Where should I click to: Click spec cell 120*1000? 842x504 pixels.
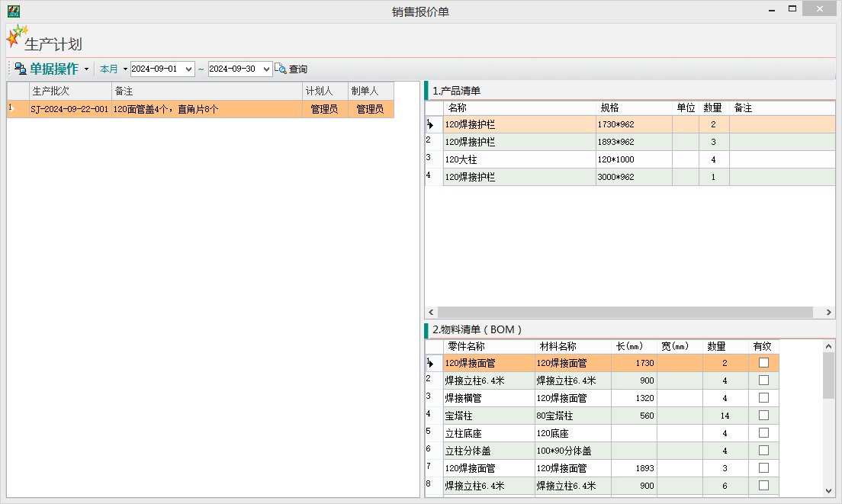(634, 159)
